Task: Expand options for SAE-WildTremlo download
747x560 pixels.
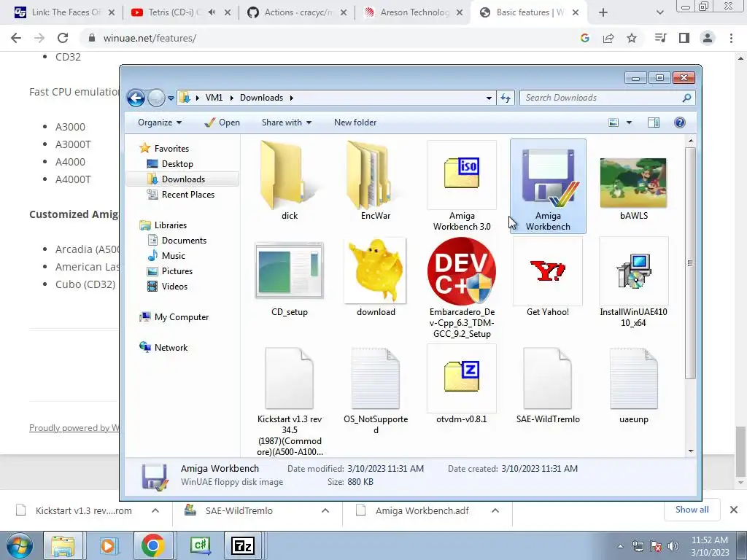Action: pyautogui.click(x=325, y=510)
